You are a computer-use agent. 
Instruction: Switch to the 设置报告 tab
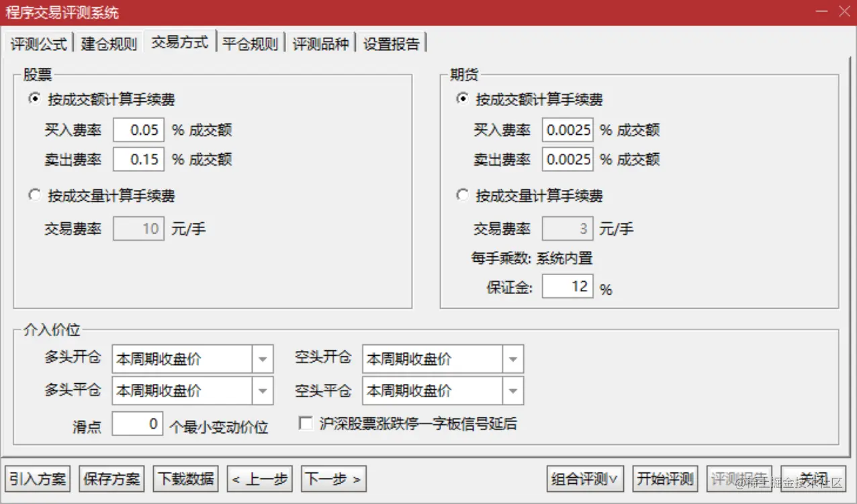click(392, 44)
